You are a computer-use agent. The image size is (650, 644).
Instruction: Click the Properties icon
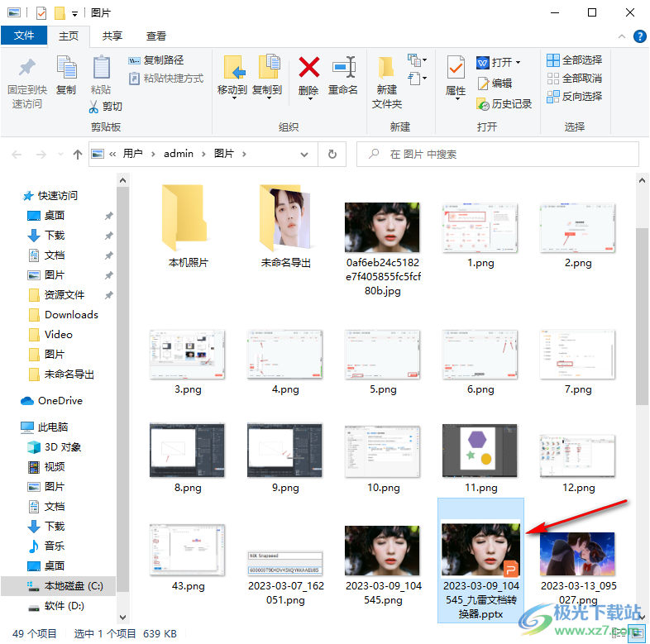coord(456,68)
